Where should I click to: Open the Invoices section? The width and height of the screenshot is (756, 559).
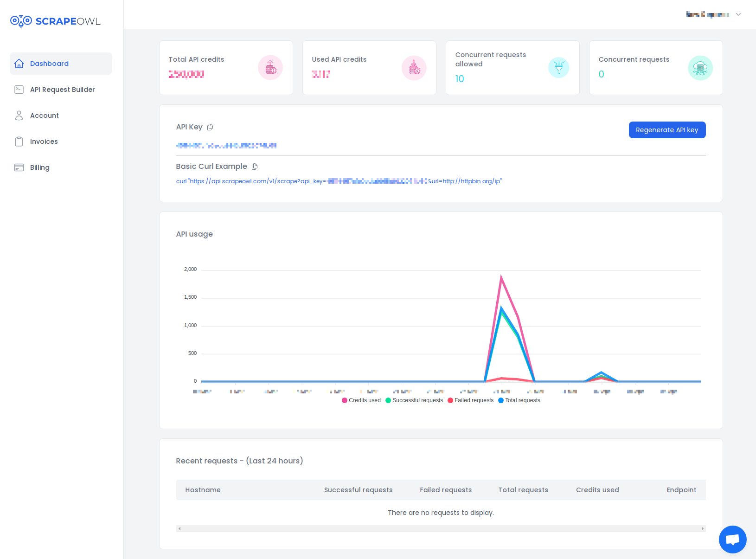pyautogui.click(x=61, y=141)
